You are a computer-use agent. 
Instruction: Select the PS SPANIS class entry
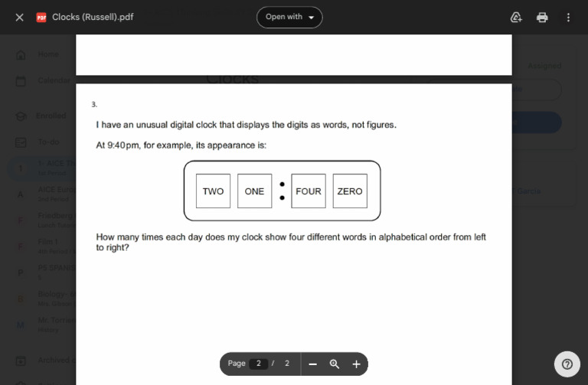click(42, 272)
